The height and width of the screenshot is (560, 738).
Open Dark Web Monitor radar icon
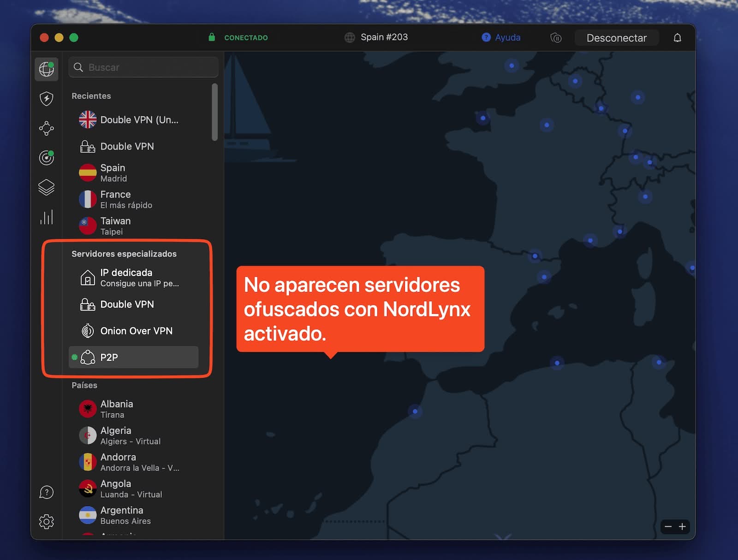click(x=47, y=158)
